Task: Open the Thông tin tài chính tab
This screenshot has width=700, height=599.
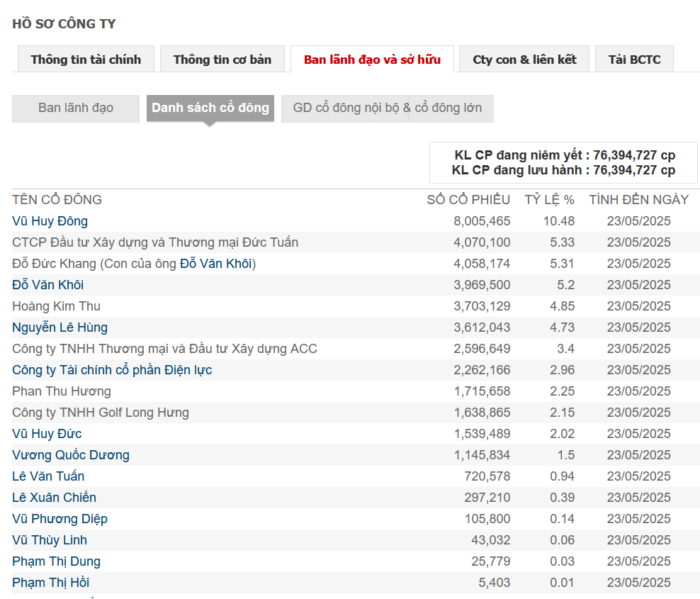Action: pyautogui.click(x=86, y=59)
